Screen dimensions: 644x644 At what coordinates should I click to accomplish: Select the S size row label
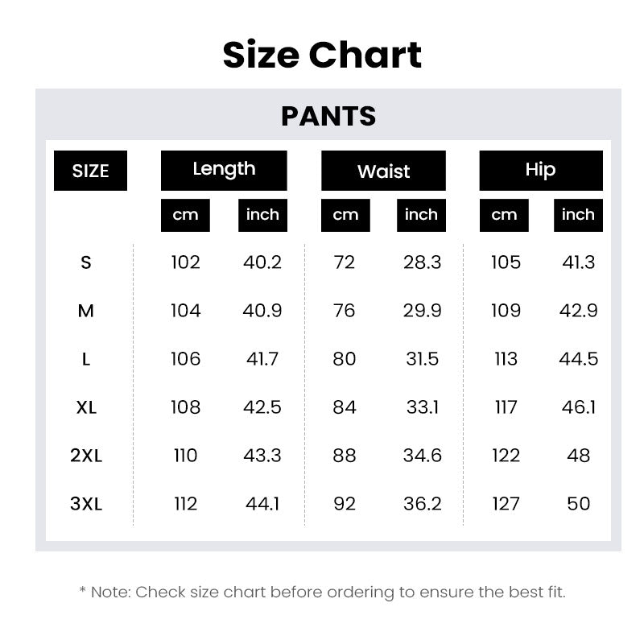(86, 262)
